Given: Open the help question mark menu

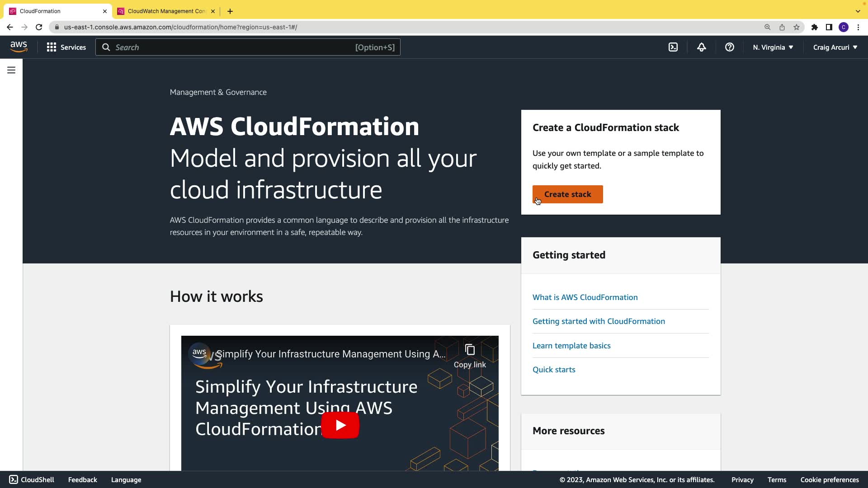Looking at the screenshot, I should click(729, 47).
